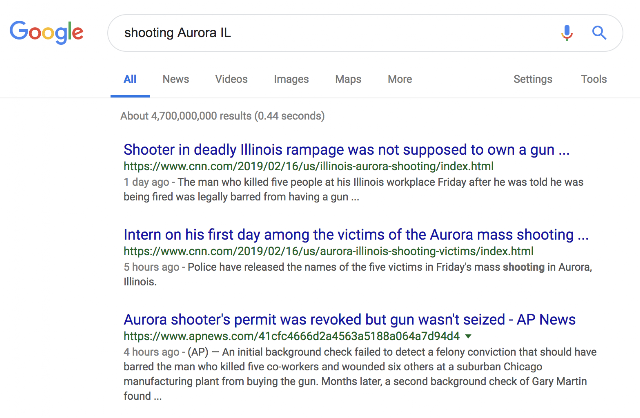Switch to the Maps tab
Image resolution: width=640 pixels, height=418 pixels.
click(x=348, y=79)
